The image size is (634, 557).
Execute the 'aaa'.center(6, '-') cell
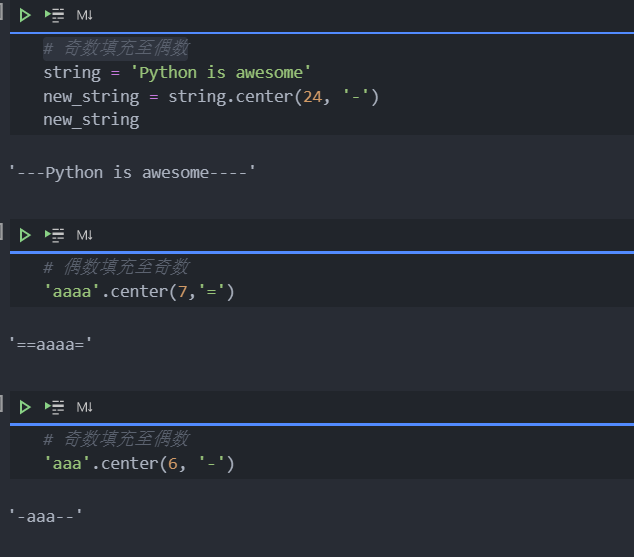tap(25, 407)
